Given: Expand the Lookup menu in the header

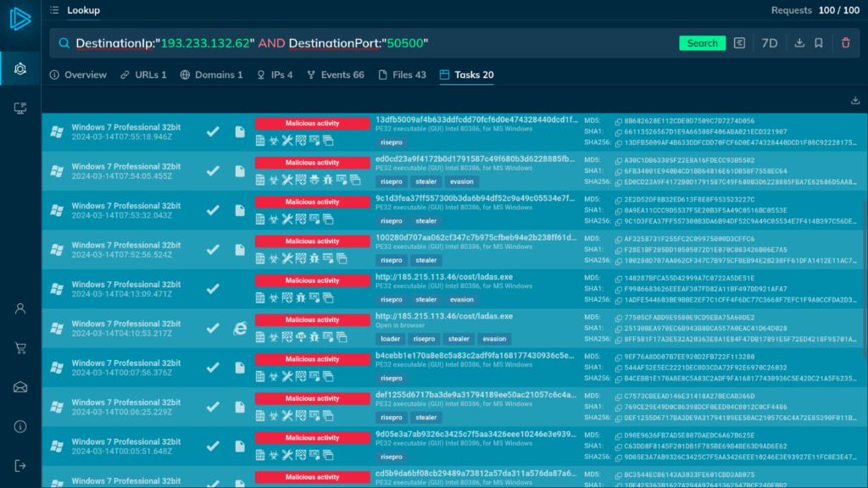Looking at the screenshot, I should (77, 10).
